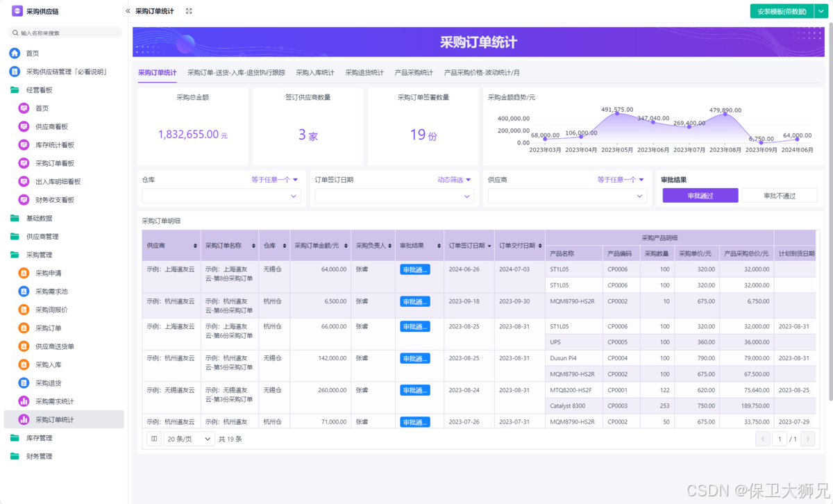This screenshot has height=504, width=833.
Task: Change 供应商 condition 等于任意一个
Action: 621,180
